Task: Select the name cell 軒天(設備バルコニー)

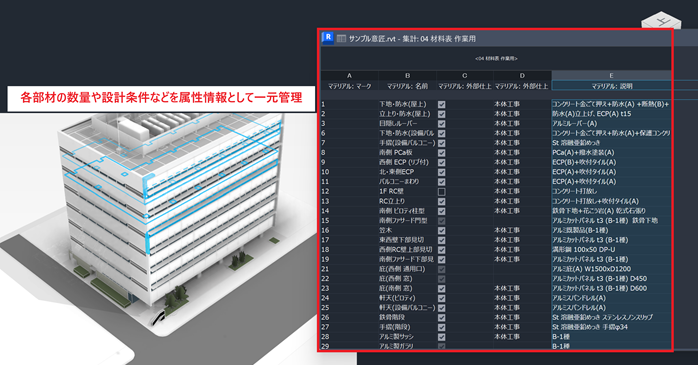Action: pyautogui.click(x=407, y=308)
